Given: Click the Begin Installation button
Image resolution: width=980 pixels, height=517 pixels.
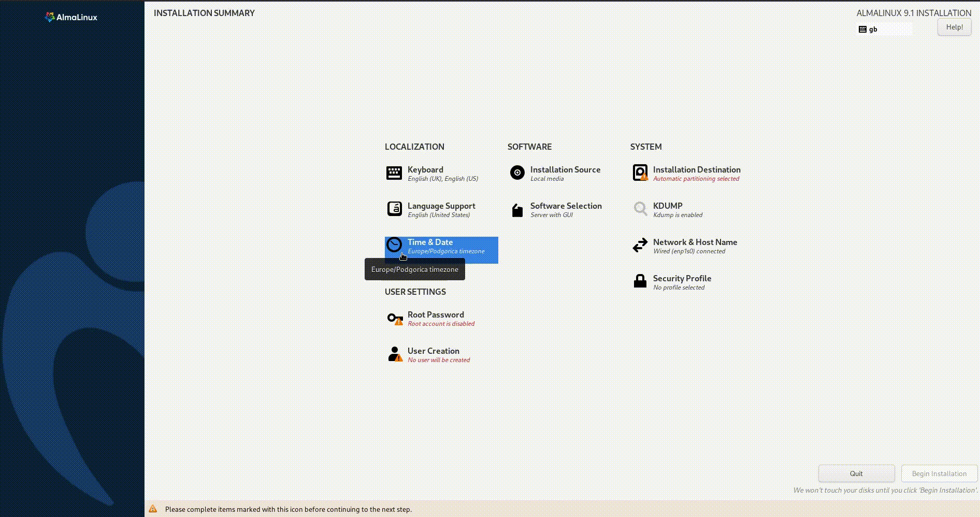Looking at the screenshot, I should click(x=939, y=473).
